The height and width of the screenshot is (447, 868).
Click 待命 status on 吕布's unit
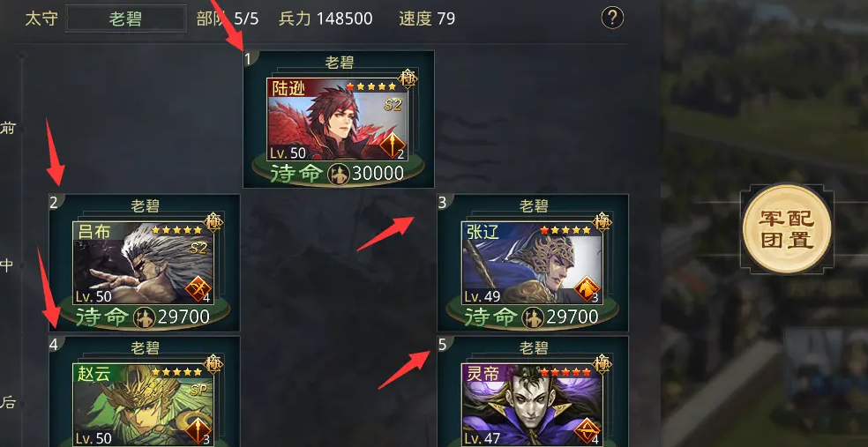click(x=101, y=317)
